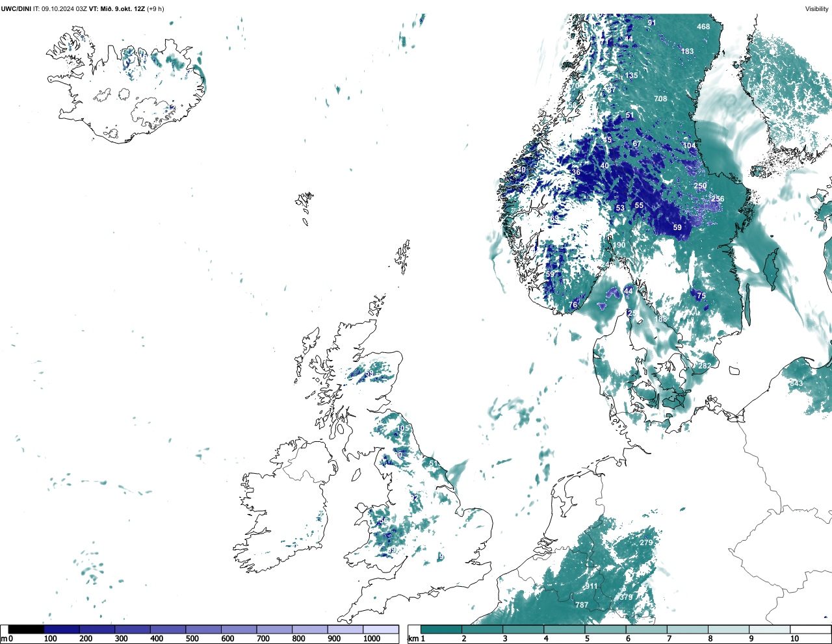Select the '53' visibility value label

[620, 209]
